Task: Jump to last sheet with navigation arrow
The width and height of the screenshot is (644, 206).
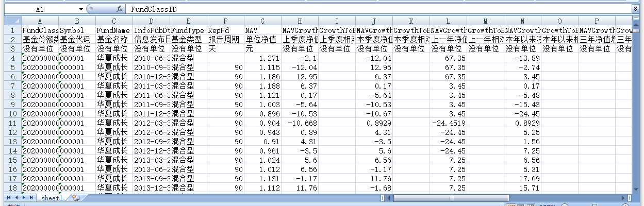Action: (x=31, y=198)
